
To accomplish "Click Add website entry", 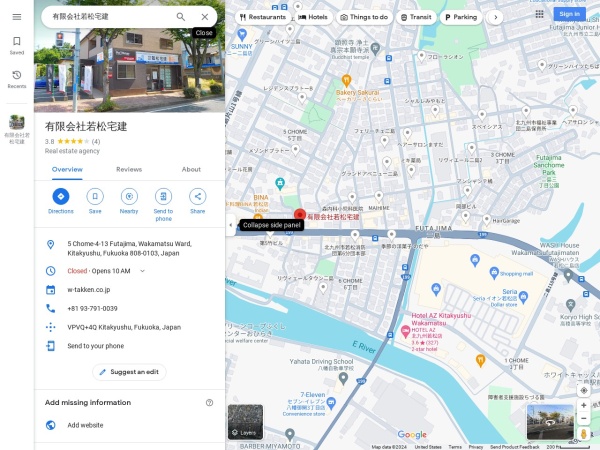I will coord(129,425).
